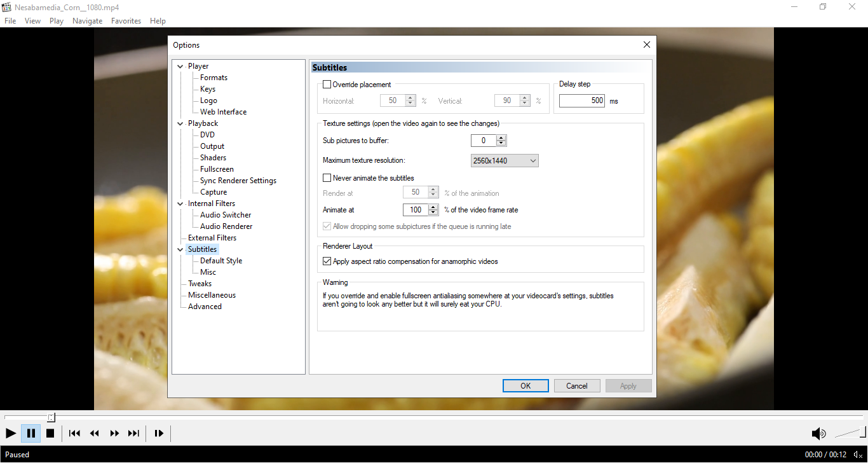Skip to previous file icon

click(74, 433)
